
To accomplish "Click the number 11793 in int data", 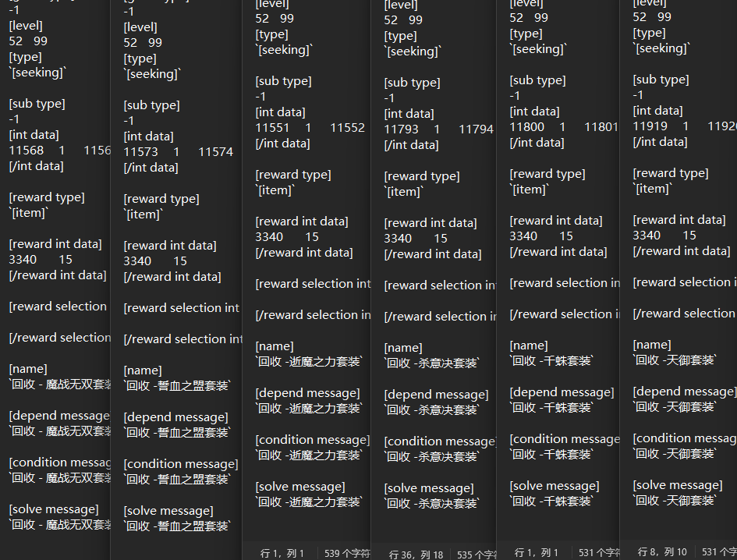I will pyautogui.click(x=401, y=129).
